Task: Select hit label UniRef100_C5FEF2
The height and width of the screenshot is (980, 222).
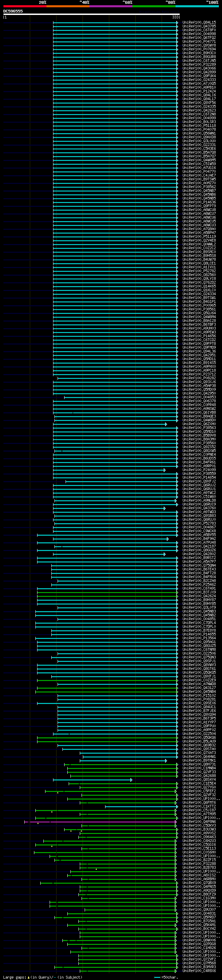Action: 199,791
